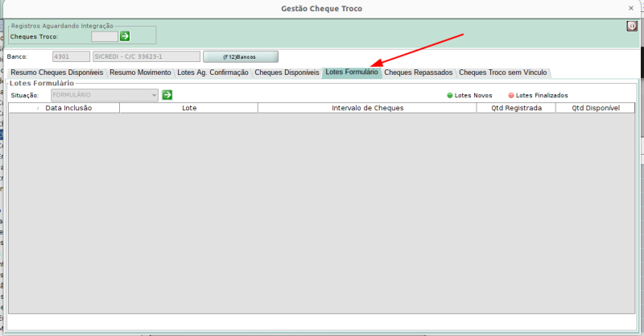
Task: Open the Cheques Repassados tab
Action: pyautogui.click(x=418, y=73)
